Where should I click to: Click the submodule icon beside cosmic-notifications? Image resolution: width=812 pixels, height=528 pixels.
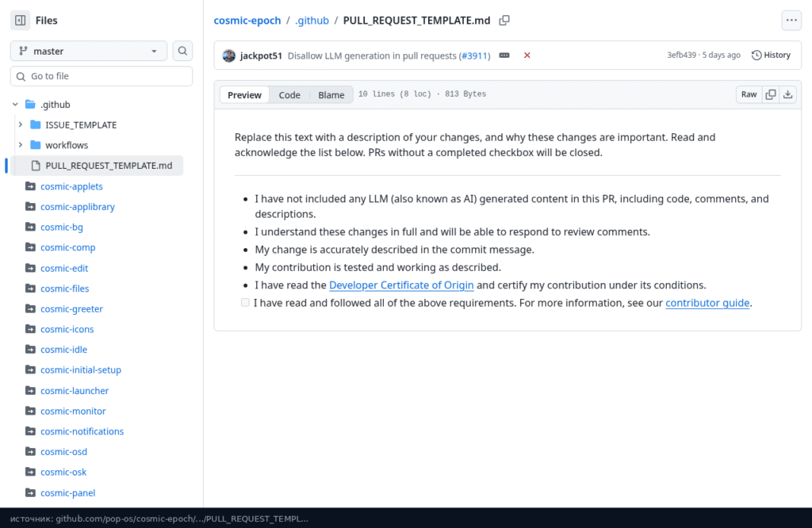[31, 431]
